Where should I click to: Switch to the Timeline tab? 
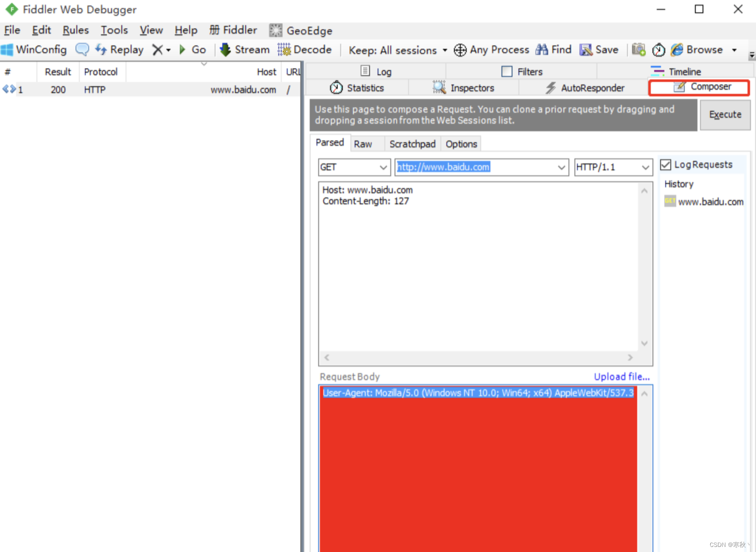pos(675,71)
